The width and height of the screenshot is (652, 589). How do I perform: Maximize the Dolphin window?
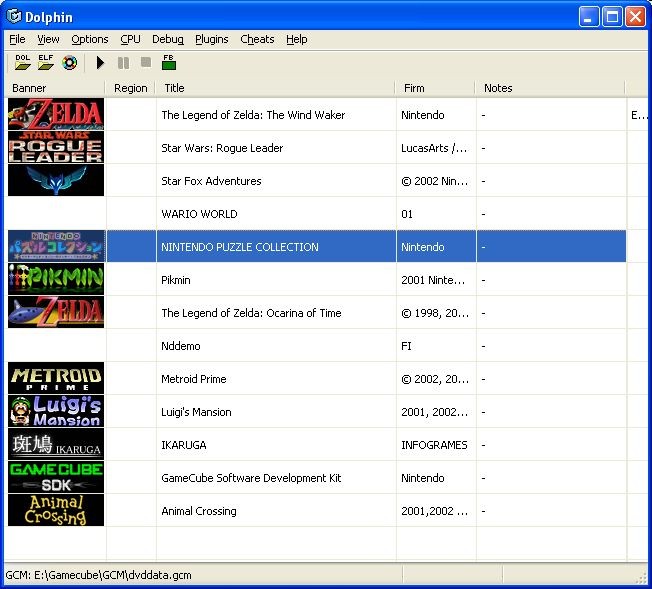612,17
